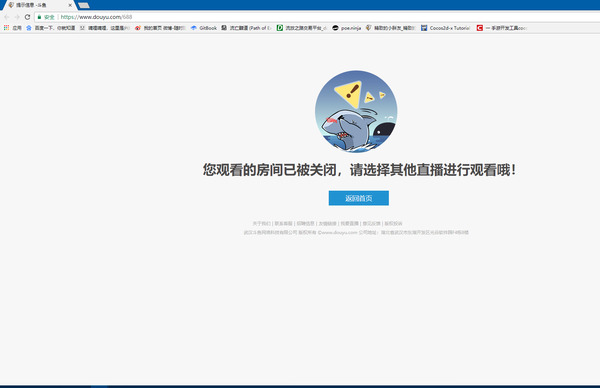Click the 友情链接 footer link
Viewport: 600px width, 388px height.
[328, 223]
